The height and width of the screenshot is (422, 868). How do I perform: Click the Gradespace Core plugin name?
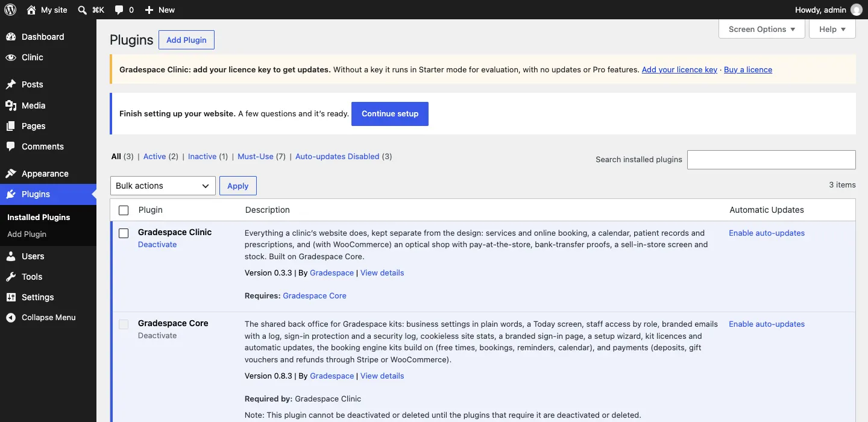pyautogui.click(x=173, y=323)
